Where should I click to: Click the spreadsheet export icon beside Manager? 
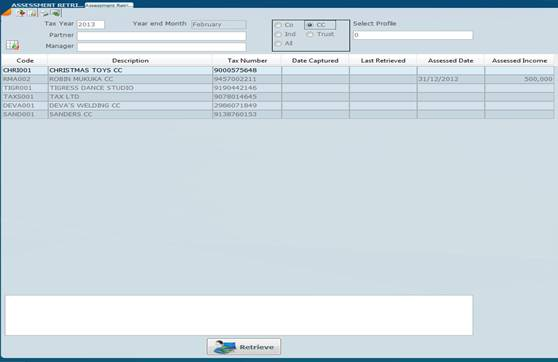click(x=12, y=45)
